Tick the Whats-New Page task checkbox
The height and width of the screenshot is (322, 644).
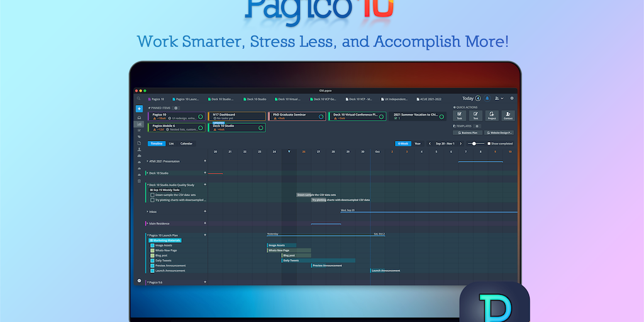(x=152, y=250)
